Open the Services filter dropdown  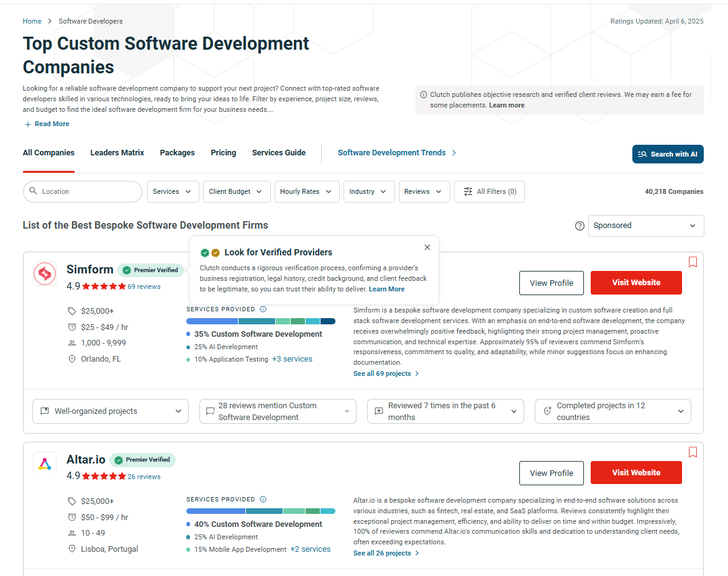(x=173, y=192)
